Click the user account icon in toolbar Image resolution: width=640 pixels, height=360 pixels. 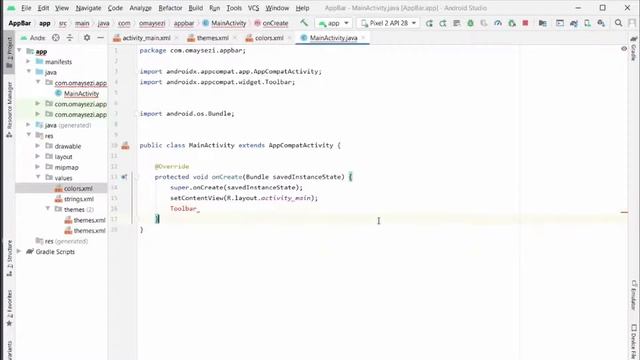coord(632,23)
